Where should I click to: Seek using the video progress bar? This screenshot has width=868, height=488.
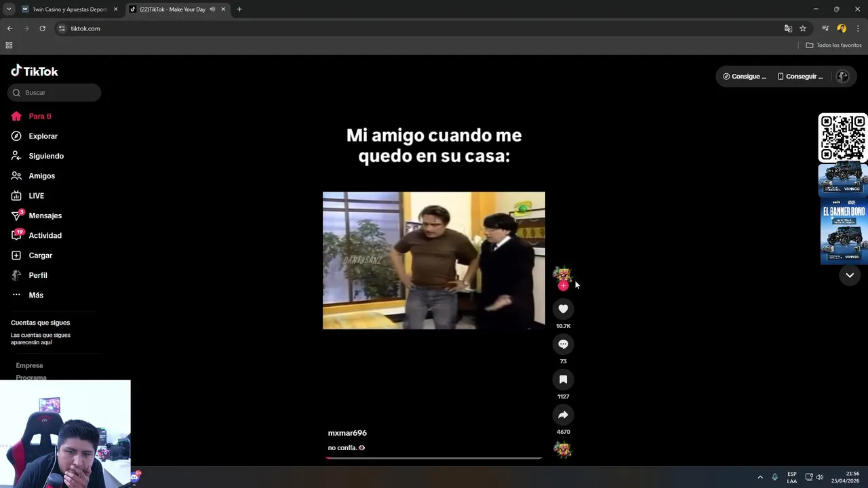[434, 457]
